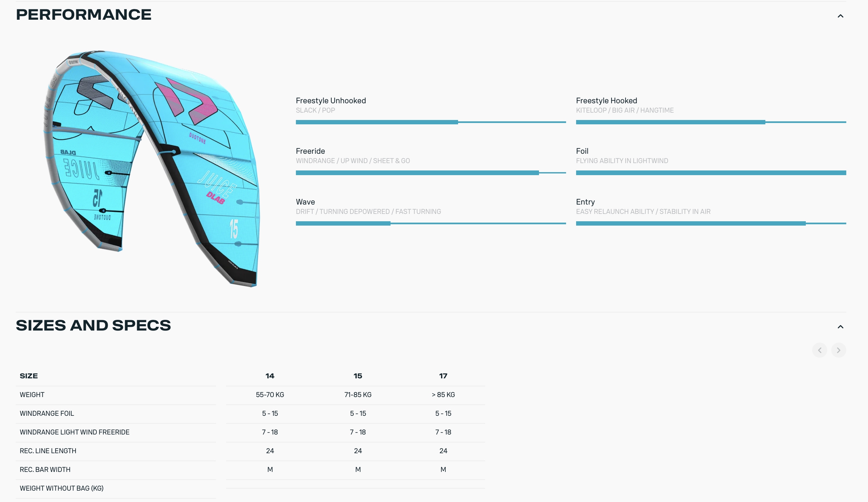Click the WINDRANGE FOIL row label
Image resolution: width=868 pixels, height=502 pixels.
point(47,413)
